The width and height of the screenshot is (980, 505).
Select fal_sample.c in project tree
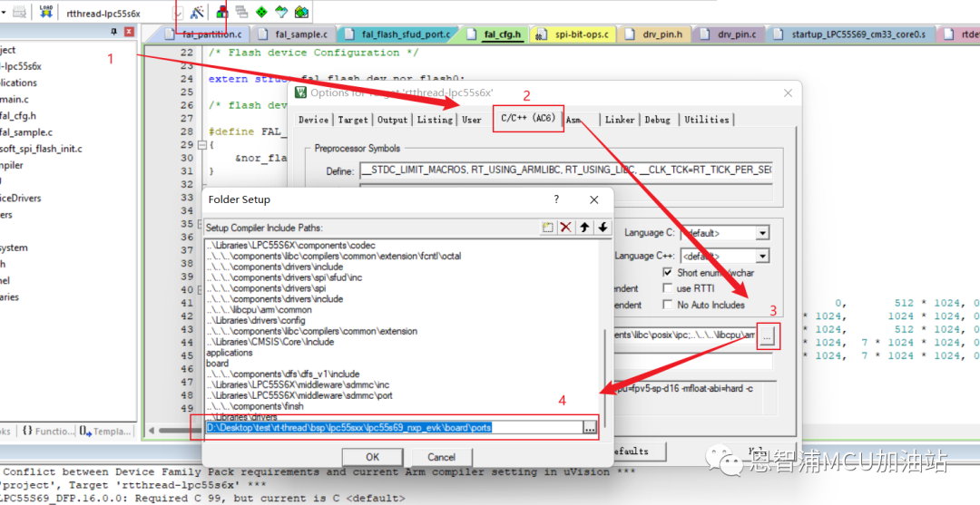[x=25, y=132]
